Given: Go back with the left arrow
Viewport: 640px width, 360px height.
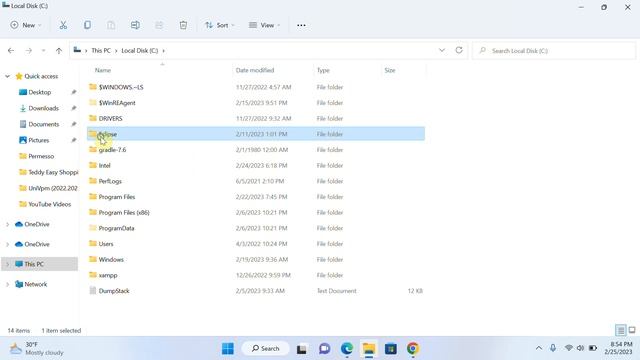Looking at the screenshot, I should tap(11, 51).
